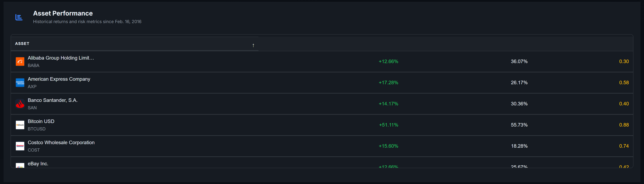Click the BTCUSD ticker symbol

click(x=36, y=129)
